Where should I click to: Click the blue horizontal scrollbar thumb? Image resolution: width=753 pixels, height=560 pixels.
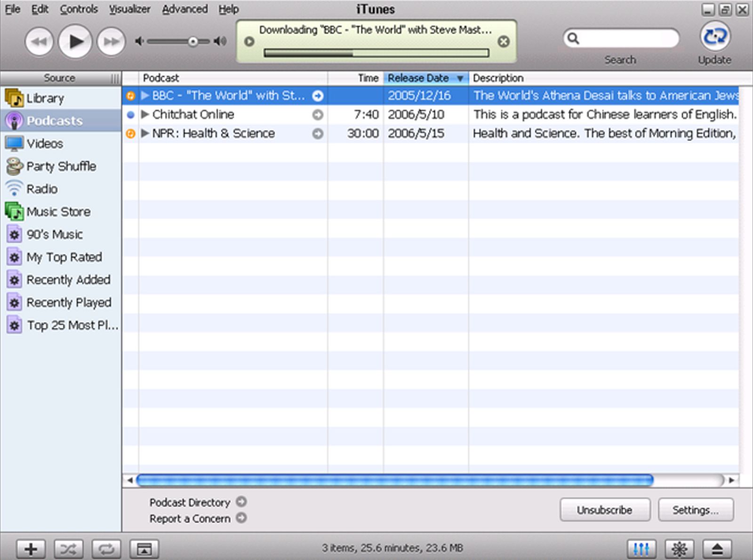coord(395,480)
